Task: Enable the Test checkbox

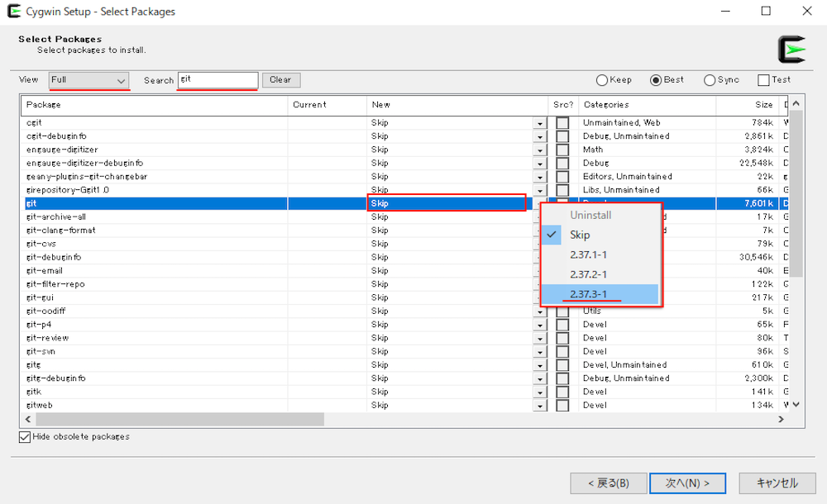Action: pyautogui.click(x=763, y=80)
